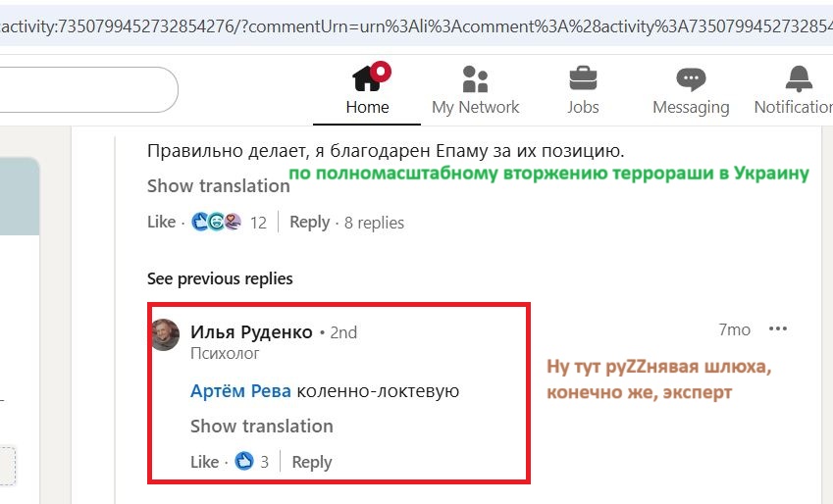Open the My Network icon
This screenshot has width=833, height=504.
click(476, 78)
